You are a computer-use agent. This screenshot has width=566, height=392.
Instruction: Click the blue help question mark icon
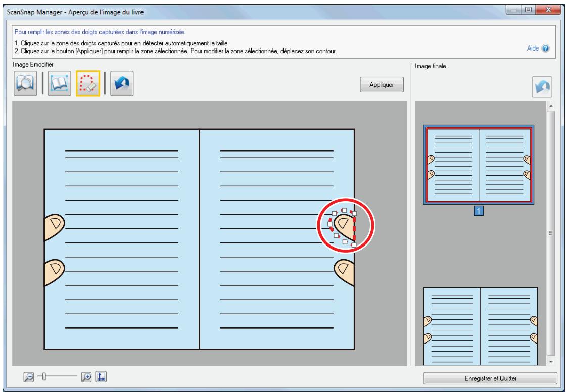pos(546,48)
